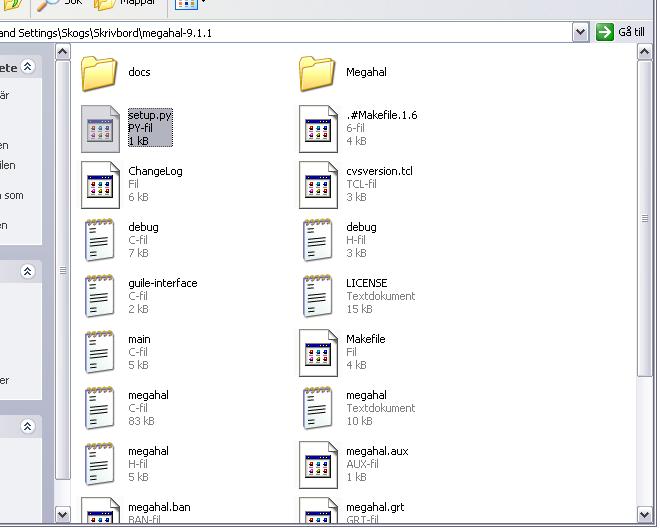Select the cvsversion.tcl file icon
This screenshot has width=660, height=529.
click(318, 185)
